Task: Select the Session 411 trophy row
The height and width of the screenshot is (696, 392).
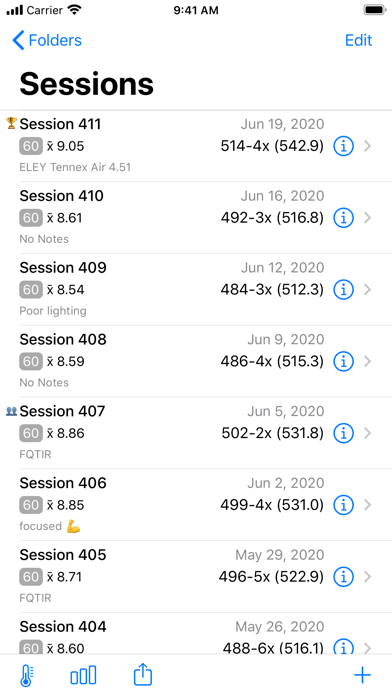Action: tap(196, 146)
